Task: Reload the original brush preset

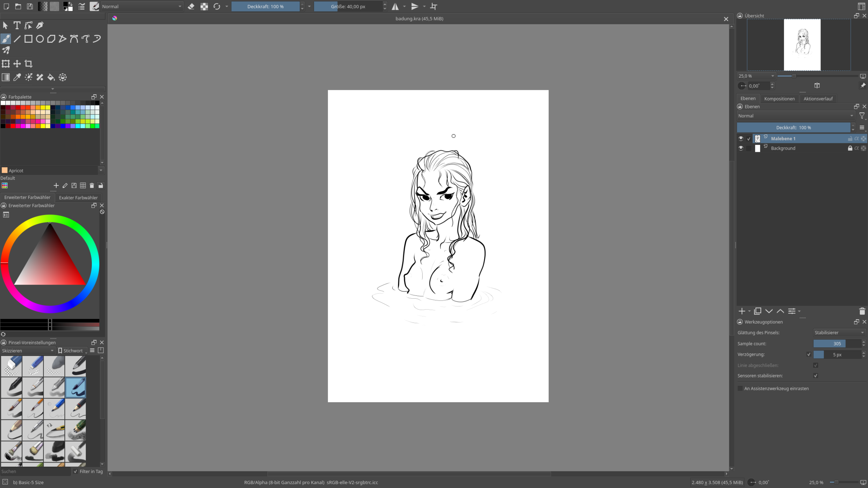Action: [217, 6]
